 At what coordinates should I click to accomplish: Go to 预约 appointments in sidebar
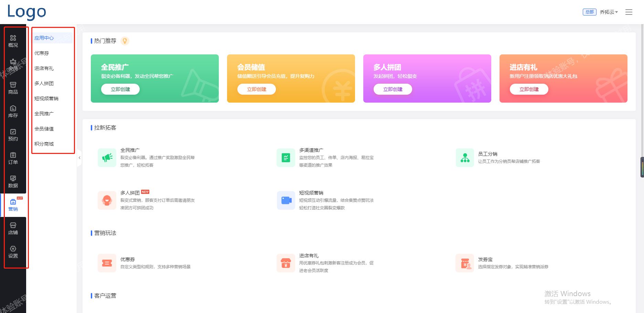[x=13, y=135]
